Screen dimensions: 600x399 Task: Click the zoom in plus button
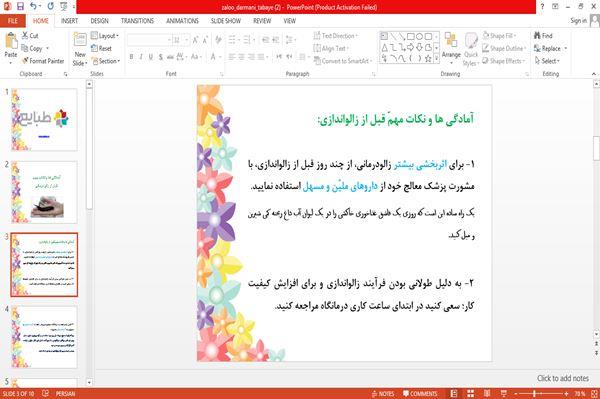click(x=566, y=394)
